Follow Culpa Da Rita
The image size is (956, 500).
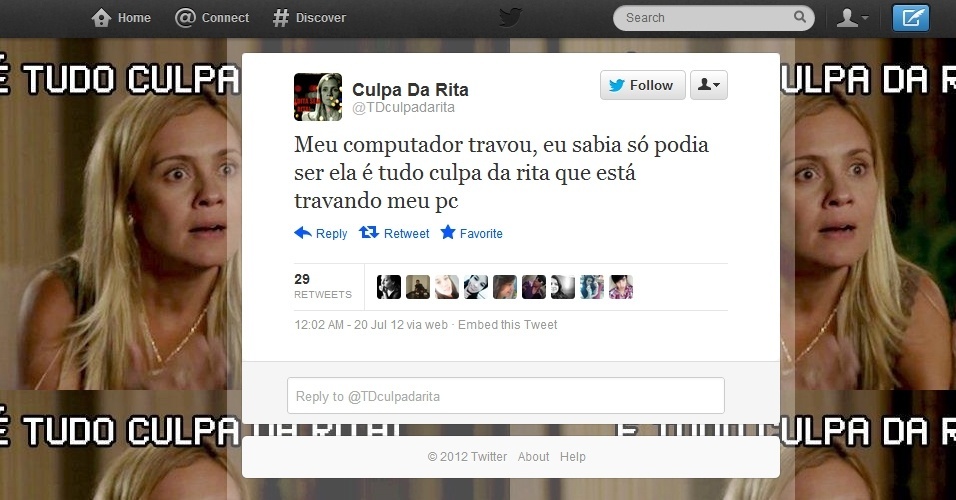(643, 85)
